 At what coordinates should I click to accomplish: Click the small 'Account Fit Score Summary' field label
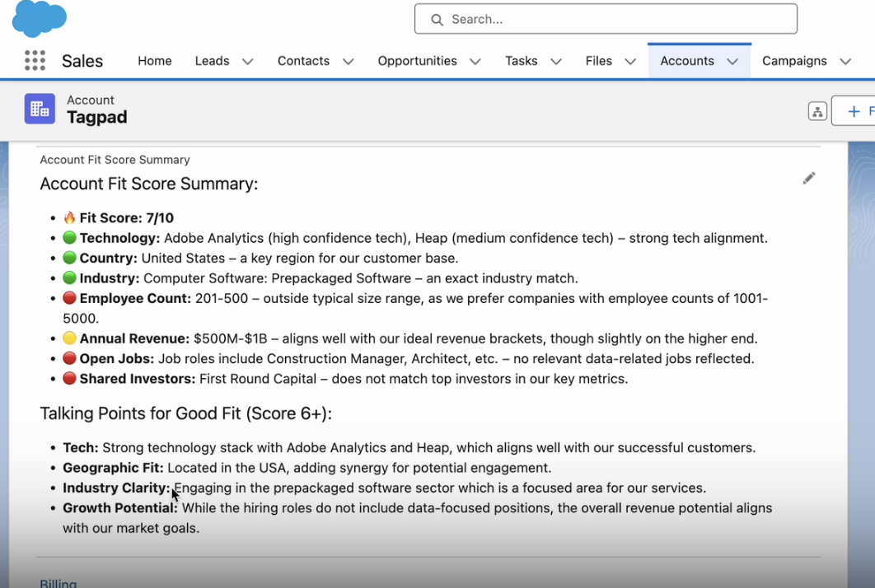click(115, 160)
